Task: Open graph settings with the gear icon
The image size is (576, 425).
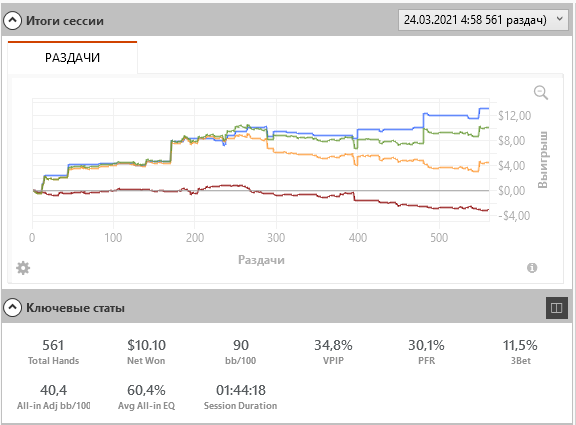Action: 23,268
